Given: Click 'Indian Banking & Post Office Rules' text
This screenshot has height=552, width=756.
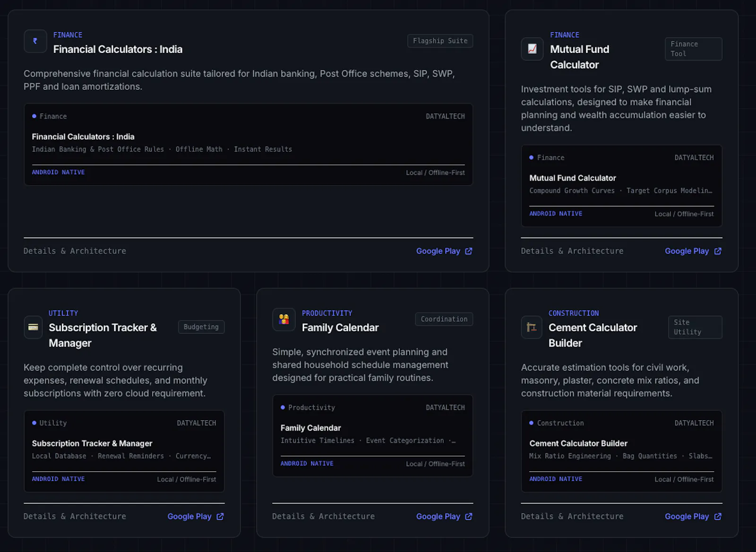Looking at the screenshot, I should pyautogui.click(x=98, y=149).
